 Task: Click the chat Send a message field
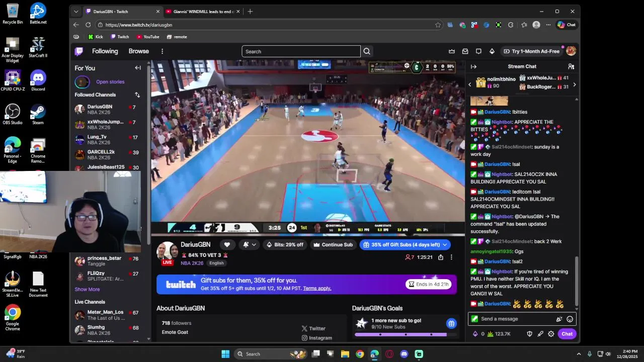tap(521, 319)
